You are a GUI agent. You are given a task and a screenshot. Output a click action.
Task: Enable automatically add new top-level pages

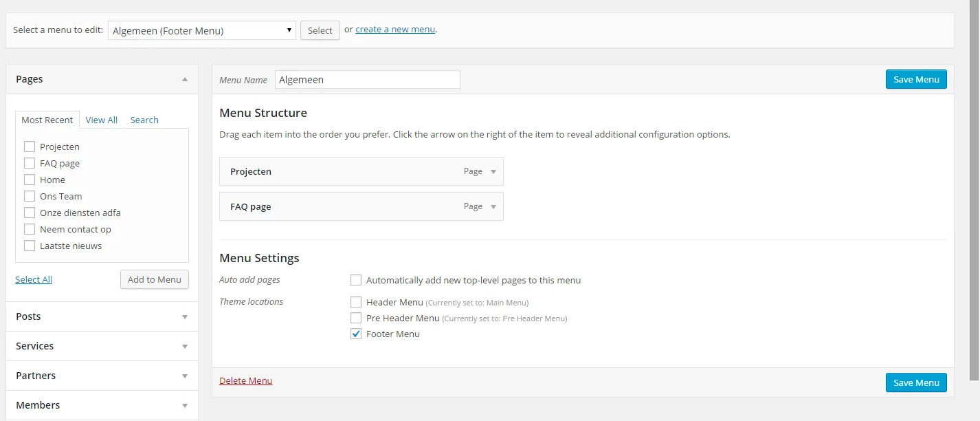pyautogui.click(x=356, y=280)
